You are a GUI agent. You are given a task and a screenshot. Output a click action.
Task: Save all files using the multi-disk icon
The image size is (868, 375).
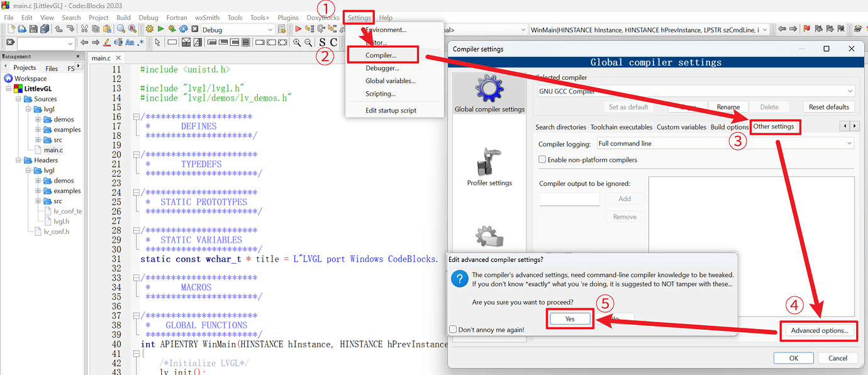[44, 29]
